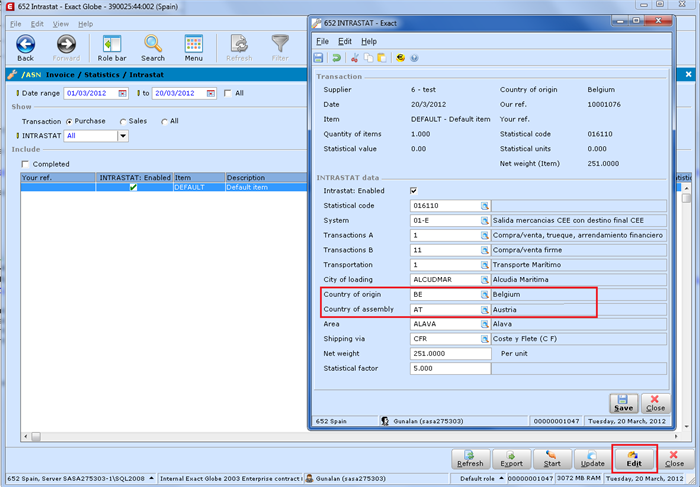Click the save disk icon in dialog toolbar
Viewport: 700px width, 487px height.
(318, 58)
